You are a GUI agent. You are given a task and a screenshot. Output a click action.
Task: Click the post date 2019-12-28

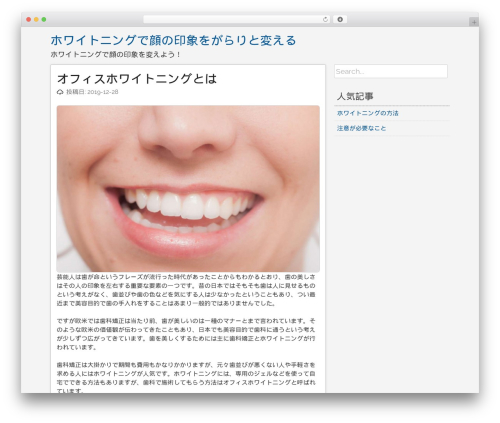coord(102,92)
